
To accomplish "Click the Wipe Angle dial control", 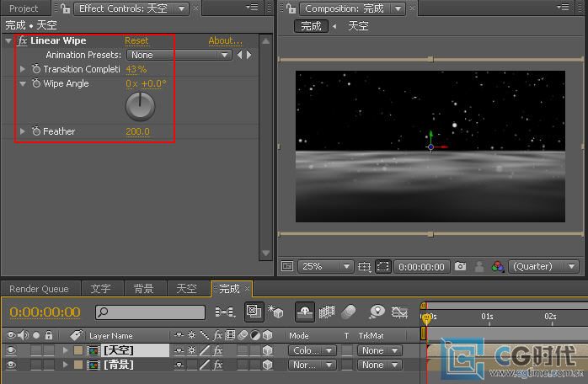I will tap(140, 106).
